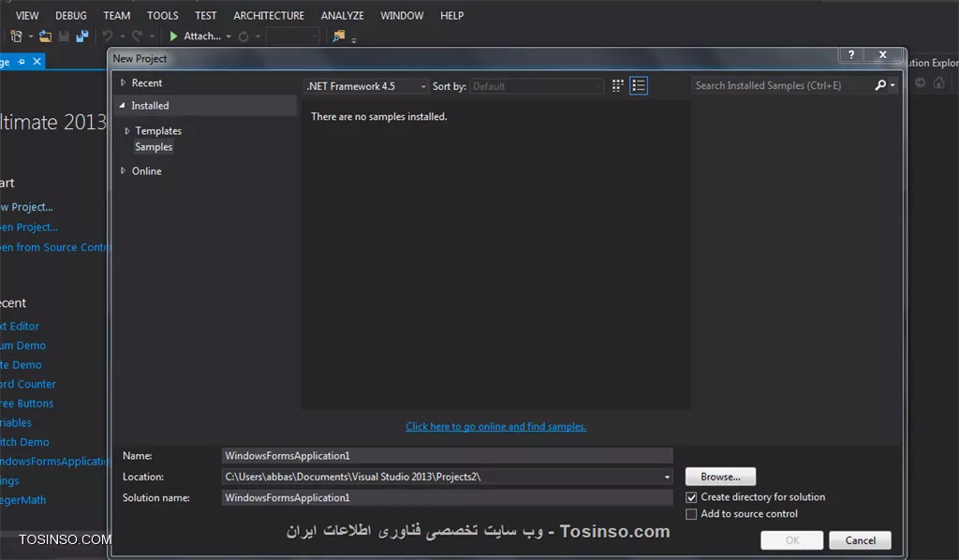Click Open Project link on Start Page
Viewport: 959px width, 560px height.
(29, 228)
